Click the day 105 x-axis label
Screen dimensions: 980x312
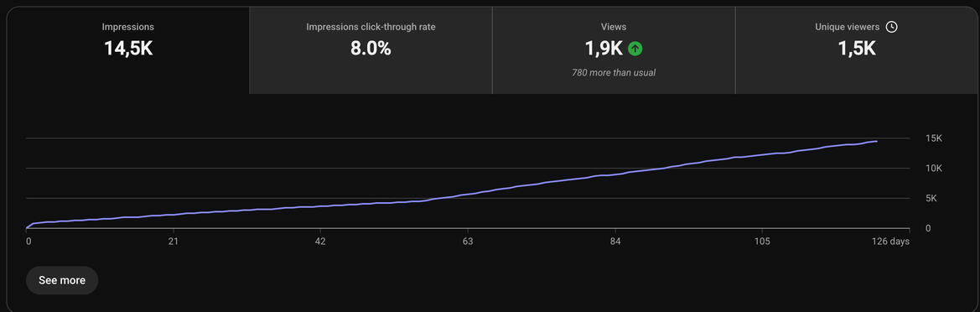(x=762, y=242)
